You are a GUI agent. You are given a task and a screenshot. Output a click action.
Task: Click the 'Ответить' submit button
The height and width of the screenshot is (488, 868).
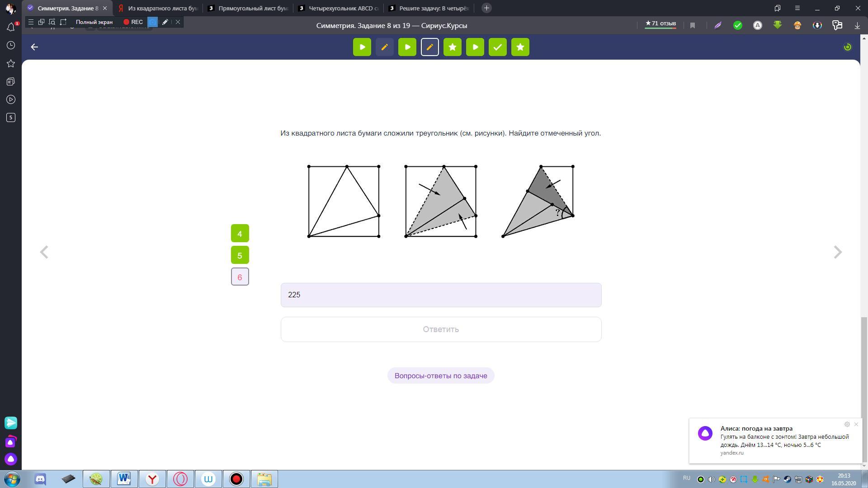(x=441, y=329)
